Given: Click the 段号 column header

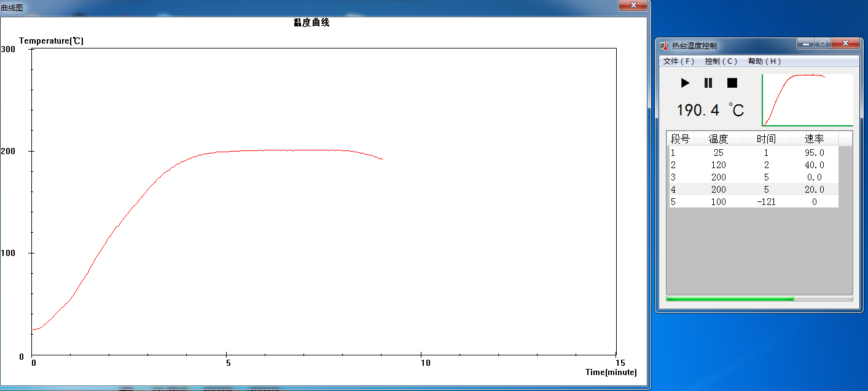Looking at the screenshot, I should tap(680, 139).
